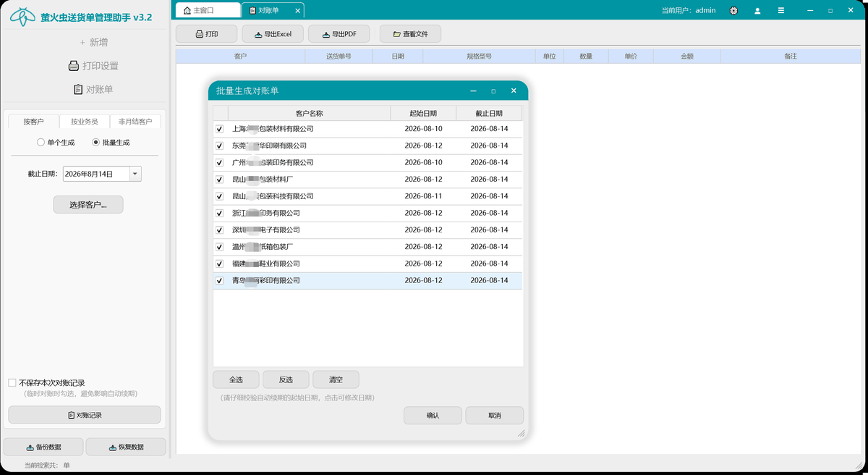Click the 截止日期 column header in dialog
Viewport: 868px width, 475px height.
[x=489, y=113]
